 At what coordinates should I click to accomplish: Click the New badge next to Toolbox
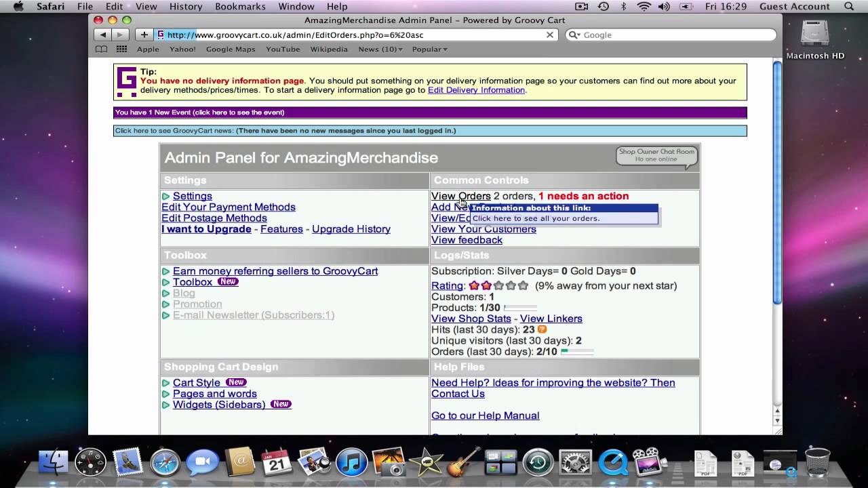228,282
